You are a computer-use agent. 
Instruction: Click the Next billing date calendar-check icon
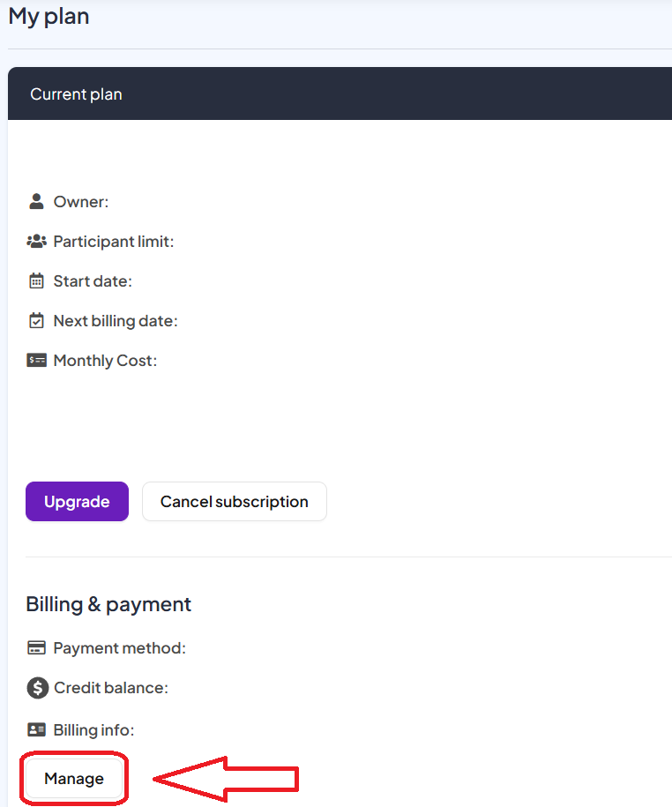pos(36,321)
